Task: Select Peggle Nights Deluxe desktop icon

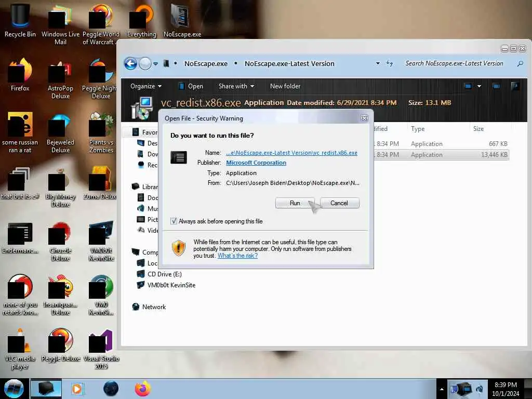Action: click(101, 78)
